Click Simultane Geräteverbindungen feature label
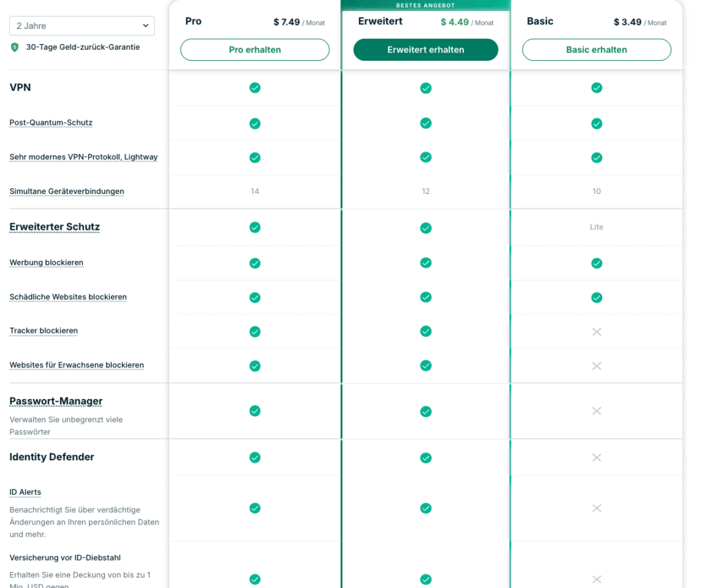This screenshot has width=707, height=588. pyautogui.click(x=67, y=191)
